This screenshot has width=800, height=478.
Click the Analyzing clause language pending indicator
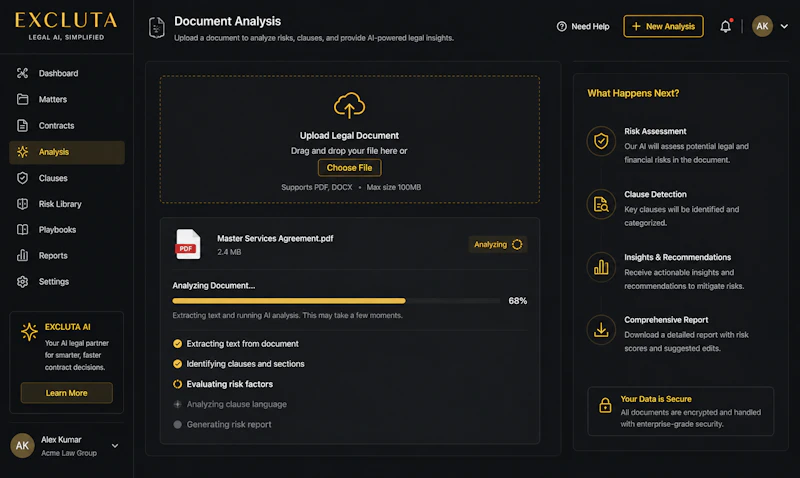pyautogui.click(x=178, y=404)
